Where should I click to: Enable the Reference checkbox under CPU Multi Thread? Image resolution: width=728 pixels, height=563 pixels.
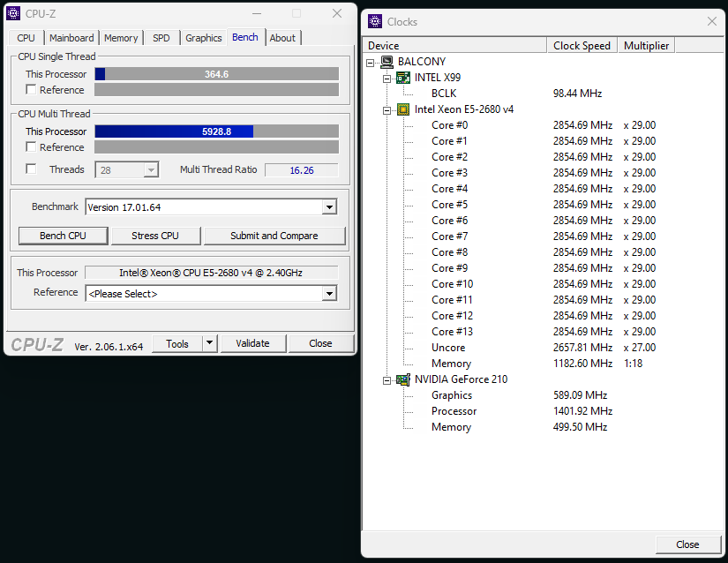[32, 147]
